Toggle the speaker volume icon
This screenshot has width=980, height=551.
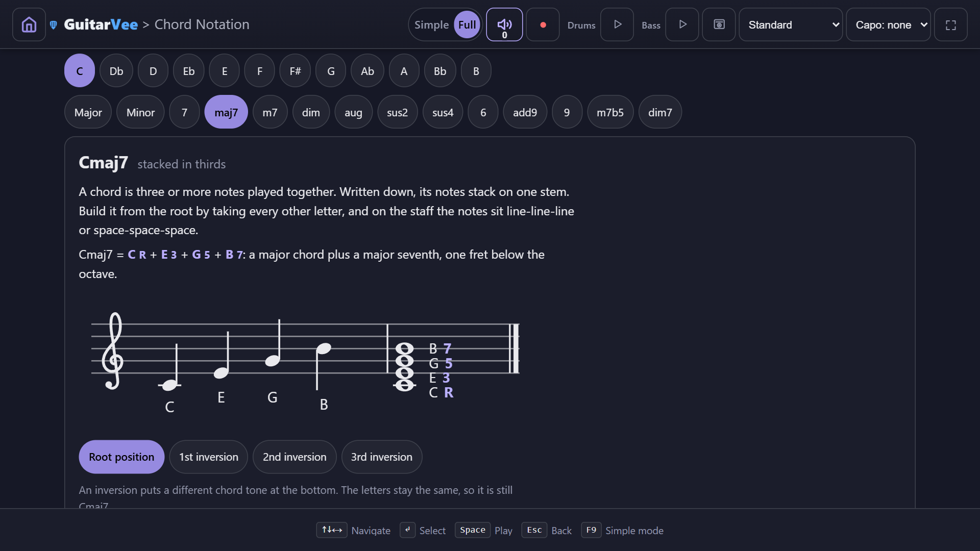click(504, 24)
